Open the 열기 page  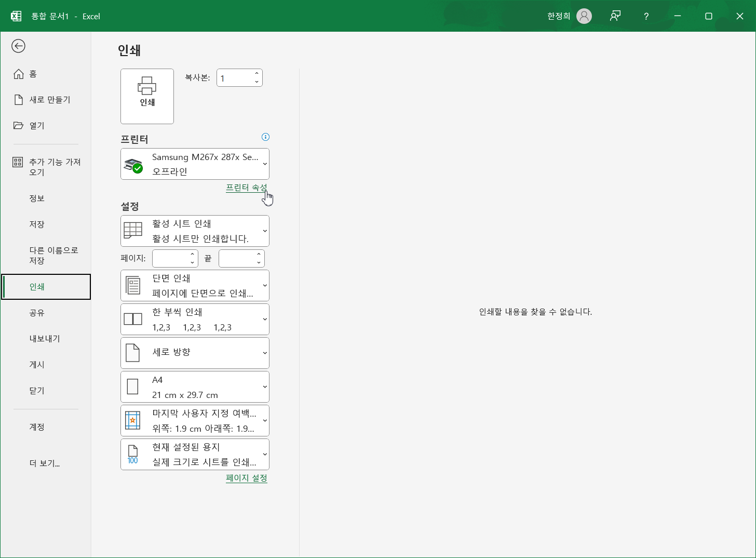(x=46, y=126)
